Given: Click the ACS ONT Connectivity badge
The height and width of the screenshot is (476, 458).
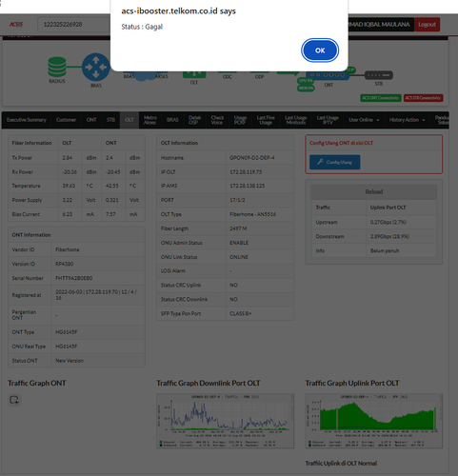Looking at the screenshot, I should pyautogui.click(x=381, y=98).
